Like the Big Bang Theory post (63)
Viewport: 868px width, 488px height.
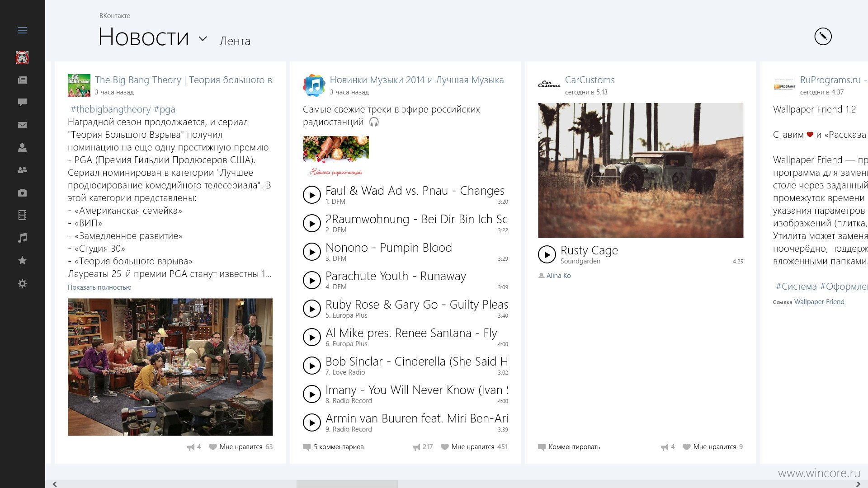tap(241, 447)
